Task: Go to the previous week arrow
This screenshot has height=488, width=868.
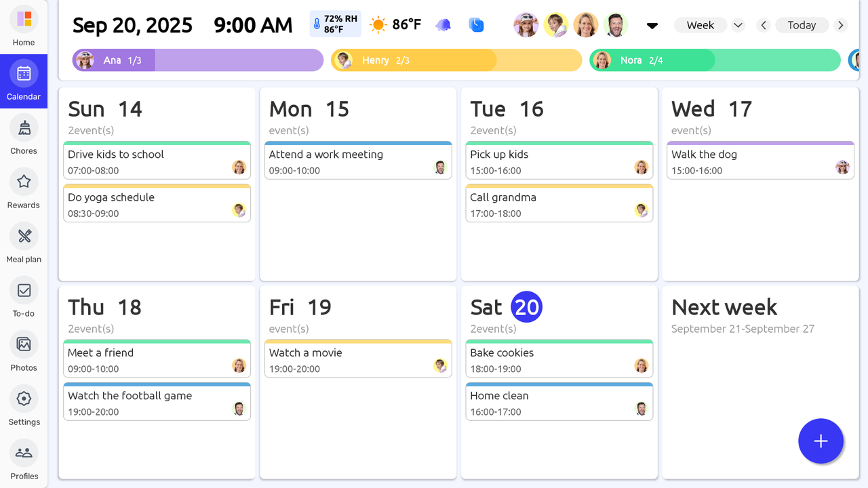Action: (x=764, y=25)
